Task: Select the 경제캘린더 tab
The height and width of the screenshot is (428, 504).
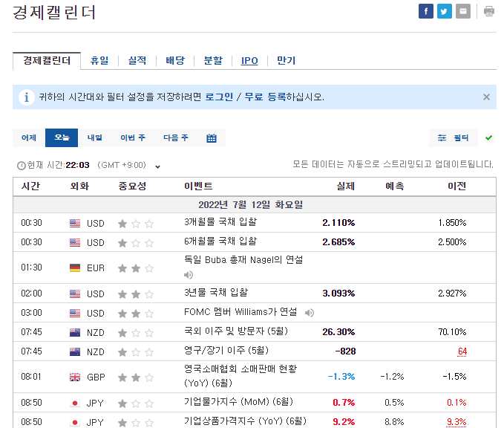Action: coord(47,60)
